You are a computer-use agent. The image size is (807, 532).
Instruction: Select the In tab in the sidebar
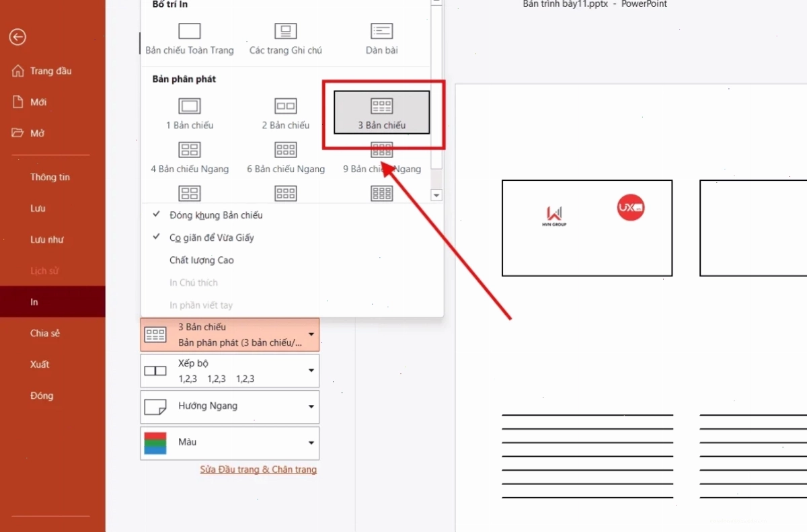[x=52, y=302]
